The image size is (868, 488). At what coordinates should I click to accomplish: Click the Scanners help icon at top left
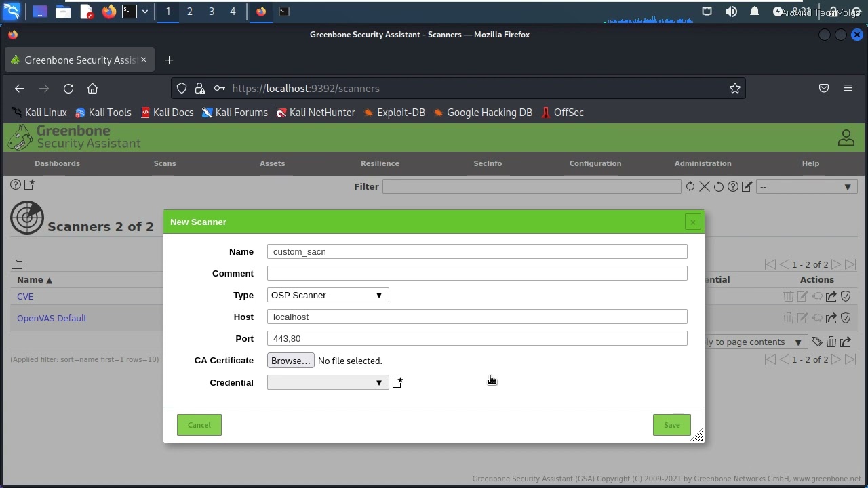(16, 184)
